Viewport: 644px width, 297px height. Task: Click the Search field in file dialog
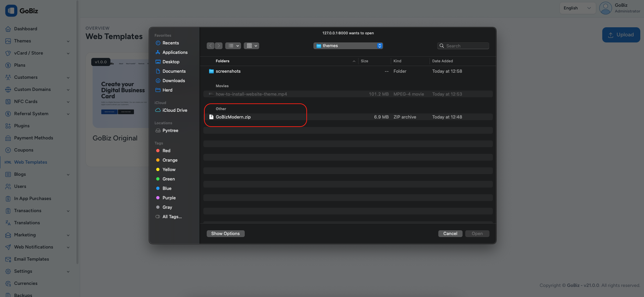(463, 46)
